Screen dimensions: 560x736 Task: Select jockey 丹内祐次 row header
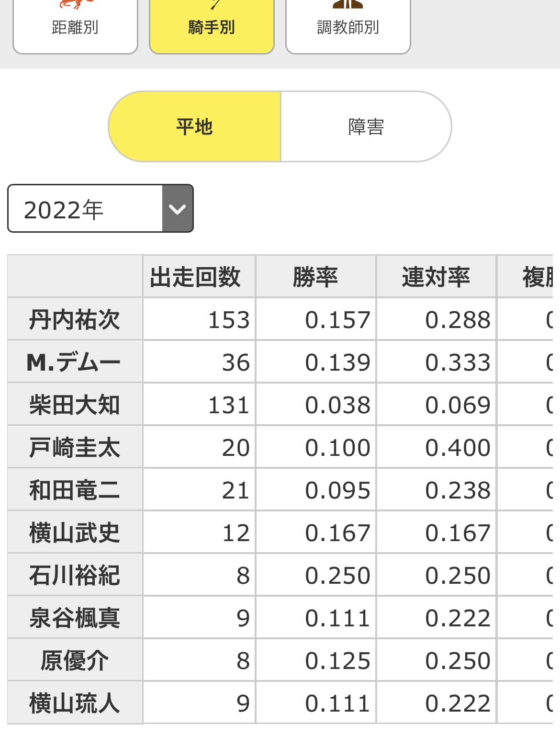click(x=75, y=319)
